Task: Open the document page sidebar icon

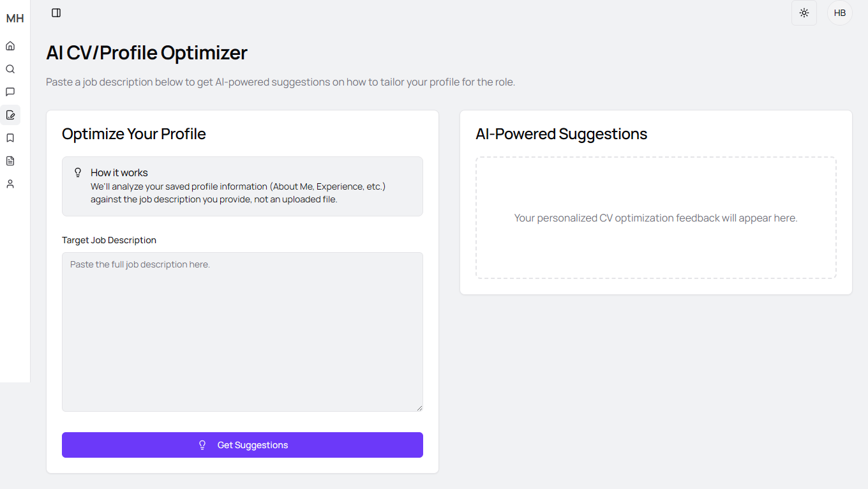Action: 10,161
